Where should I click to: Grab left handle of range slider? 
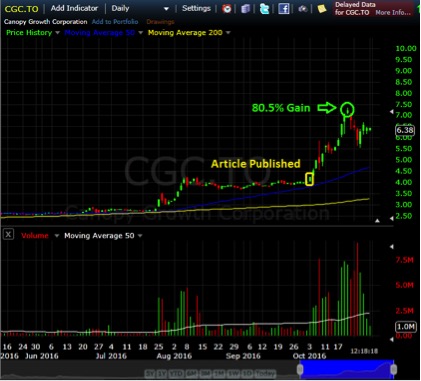(x=300, y=369)
